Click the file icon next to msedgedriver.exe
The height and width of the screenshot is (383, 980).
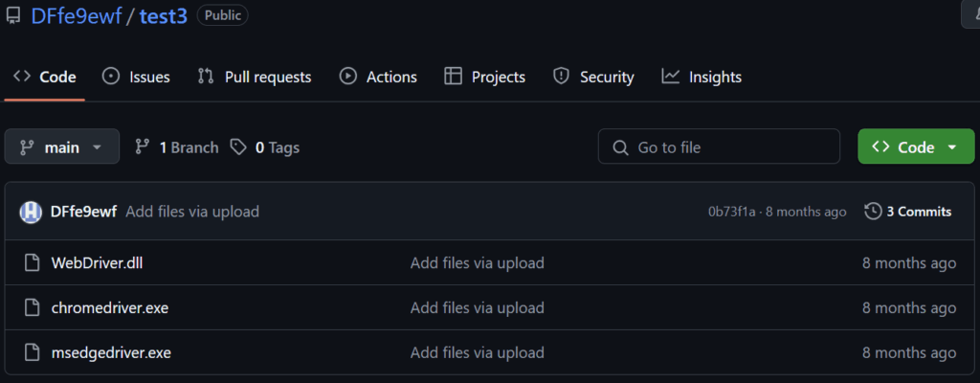pos(32,352)
